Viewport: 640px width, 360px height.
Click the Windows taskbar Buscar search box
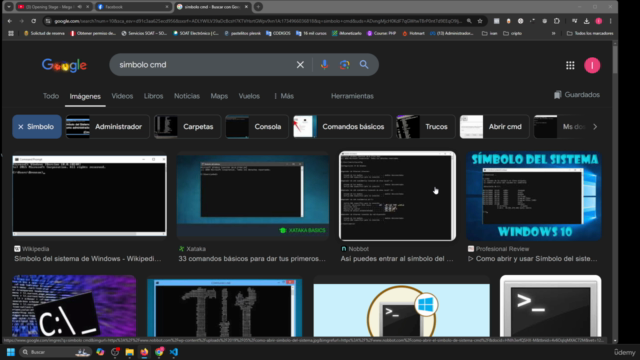point(56,352)
